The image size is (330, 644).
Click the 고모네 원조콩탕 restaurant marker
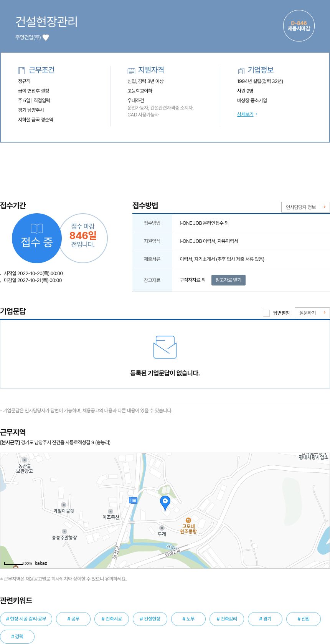click(188, 520)
